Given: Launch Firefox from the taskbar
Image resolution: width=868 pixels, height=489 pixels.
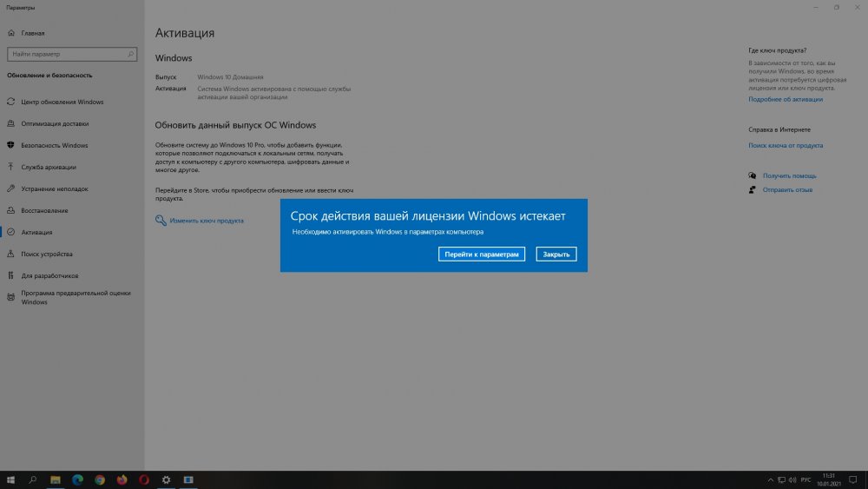Looking at the screenshot, I should tap(122, 479).
